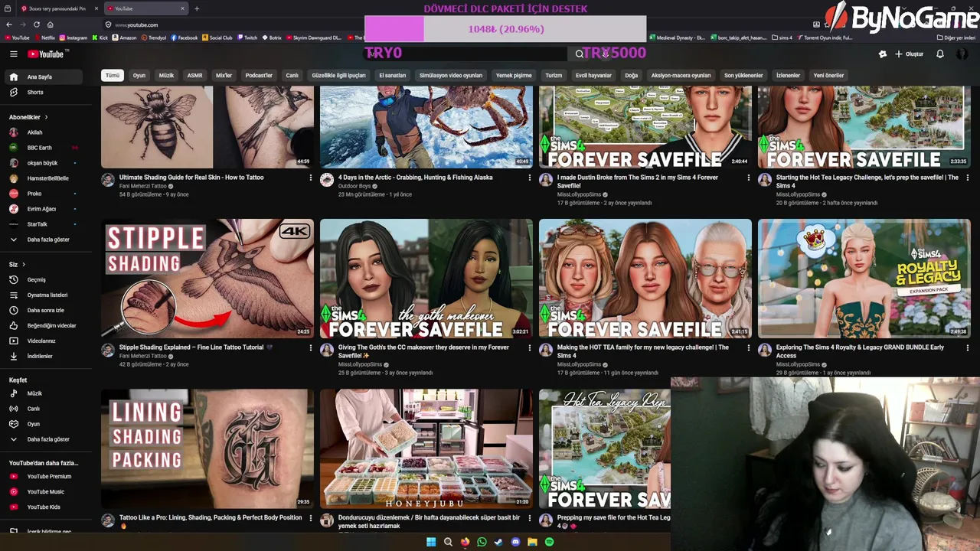Open Fani Meherzi Tattoo channel under Ultimate Shading Guide
This screenshot has width=980, height=551.
(x=143, y=186)
